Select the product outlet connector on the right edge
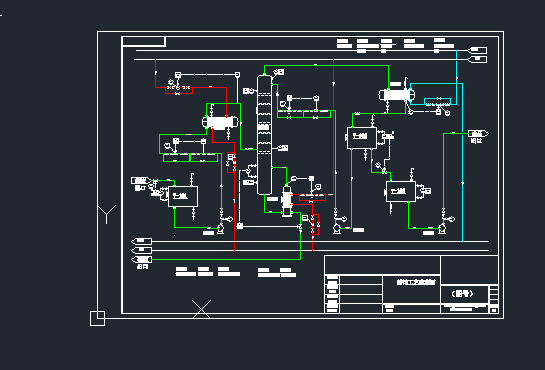Image resolution: width=545 pixels, height=370 pixels. (x=478, y=133)
